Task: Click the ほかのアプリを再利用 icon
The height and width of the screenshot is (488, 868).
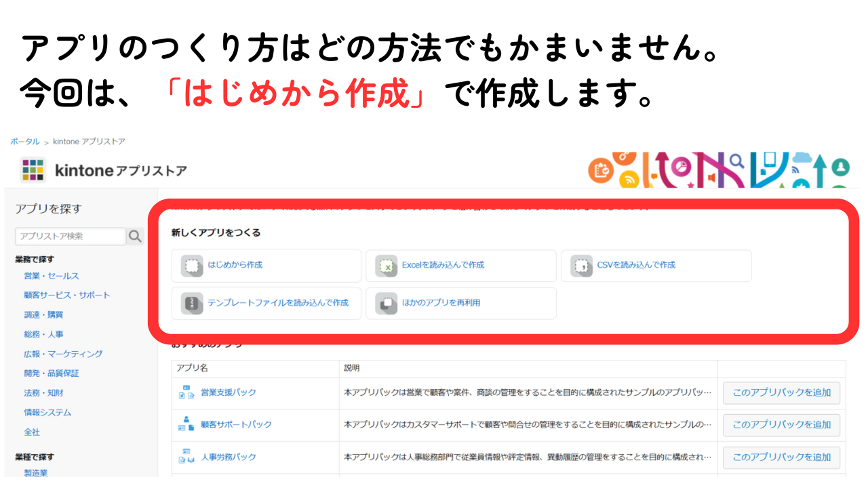Action: [387, 303]
